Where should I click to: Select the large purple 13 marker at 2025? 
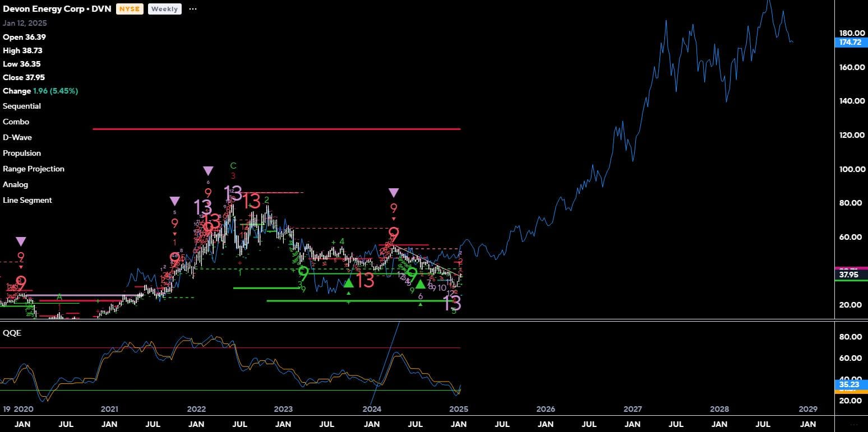point(452,303)
